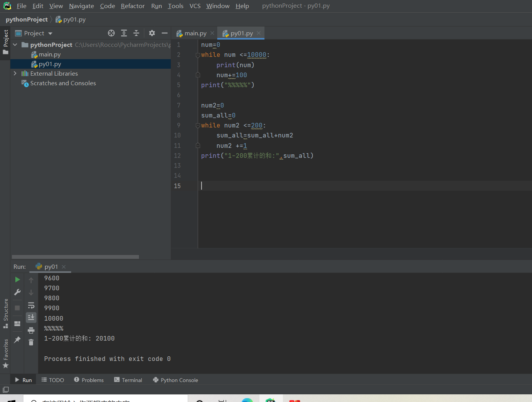Expand External Libraries node
Image resolution: width=532 pixels, height=402 pixels.
[x=15, y=73]
